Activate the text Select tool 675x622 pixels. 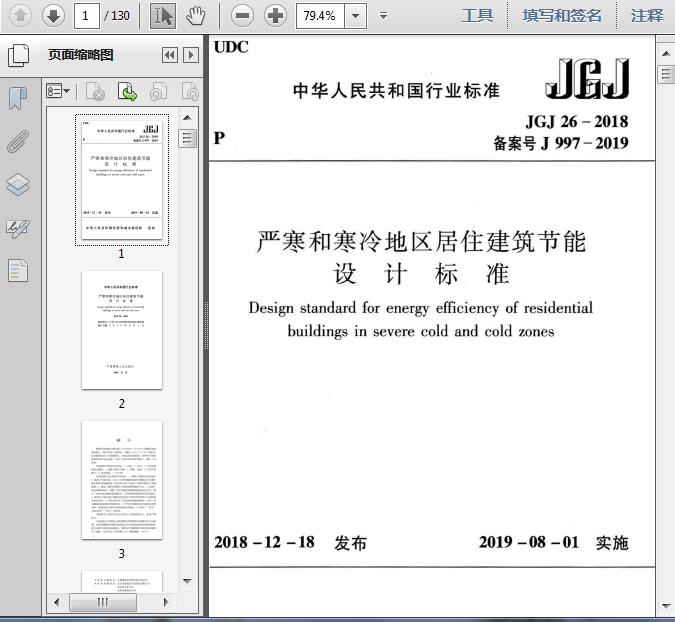[163, 15]
